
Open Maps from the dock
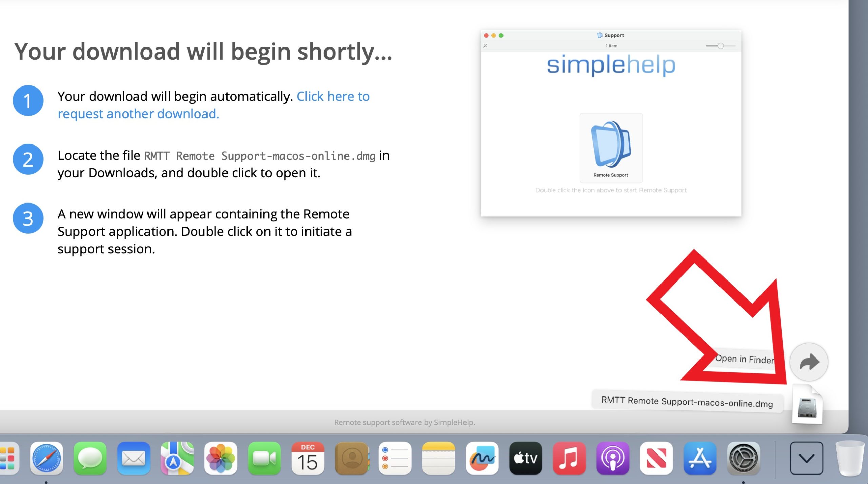[x=177, y=458]
